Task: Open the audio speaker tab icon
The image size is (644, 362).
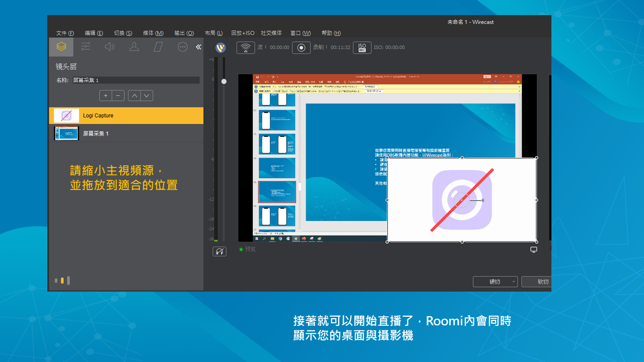Action: (x=110, y=47)
